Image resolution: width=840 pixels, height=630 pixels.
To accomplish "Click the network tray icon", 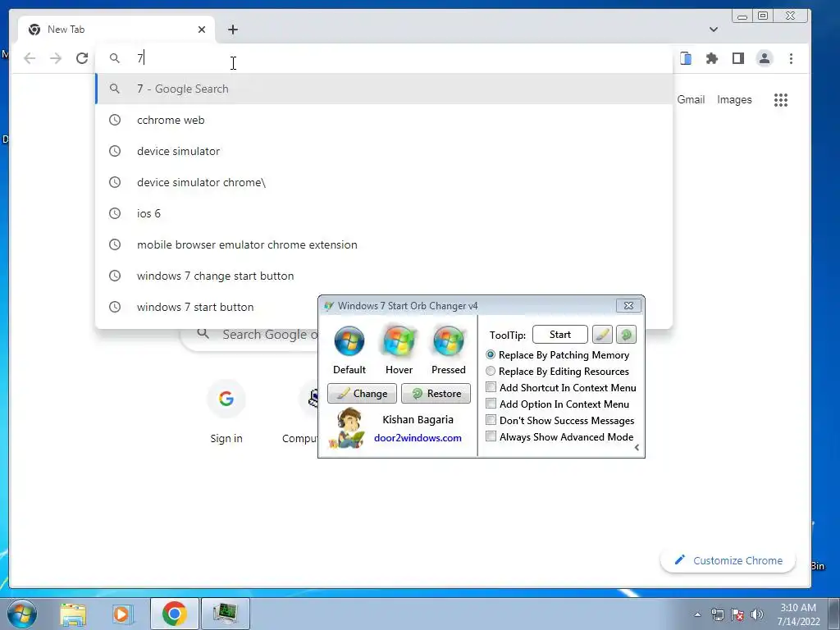I will coord(717,614).
